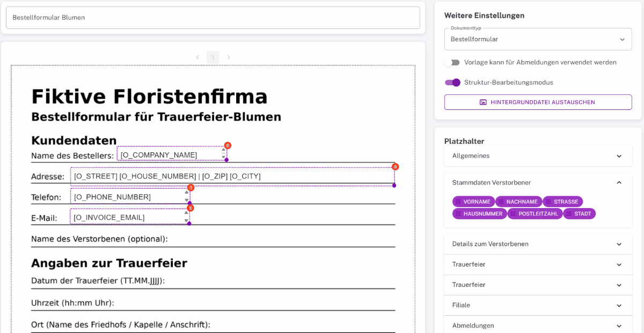Enable Vorlage kann für Abmeldungen verwendet werden
This screenshot has height=333, width=644.
point(452,62)
